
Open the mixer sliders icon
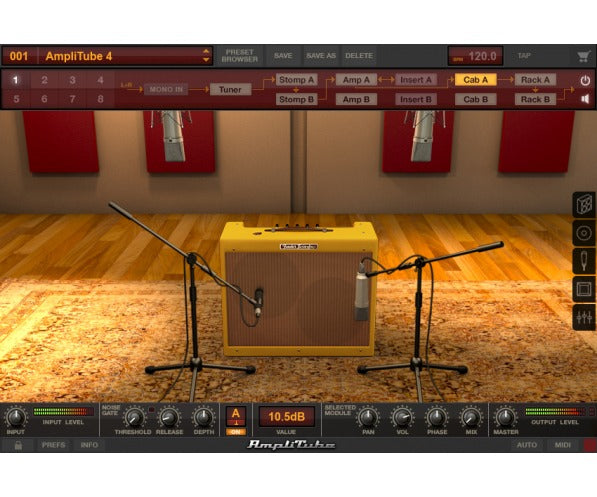tap(584, 317)
